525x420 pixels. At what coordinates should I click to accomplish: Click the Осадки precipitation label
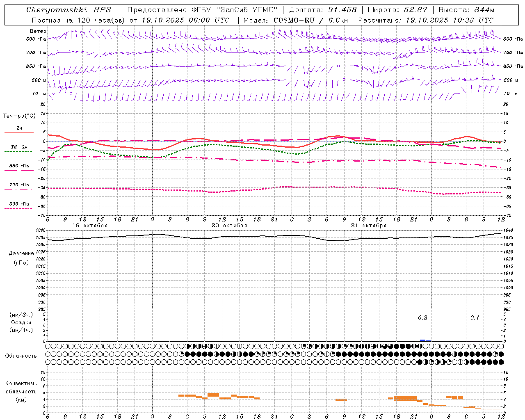click(21, 322)
